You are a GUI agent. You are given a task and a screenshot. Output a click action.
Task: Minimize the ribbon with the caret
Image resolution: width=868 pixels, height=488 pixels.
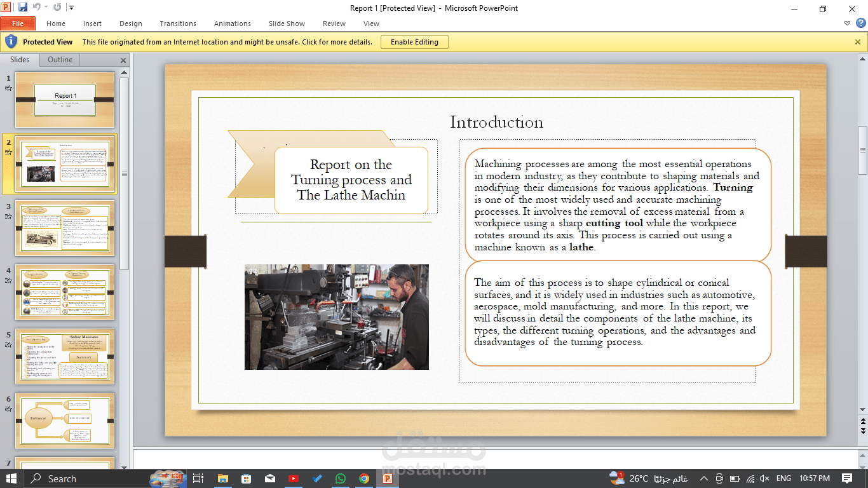click(847, 24)
